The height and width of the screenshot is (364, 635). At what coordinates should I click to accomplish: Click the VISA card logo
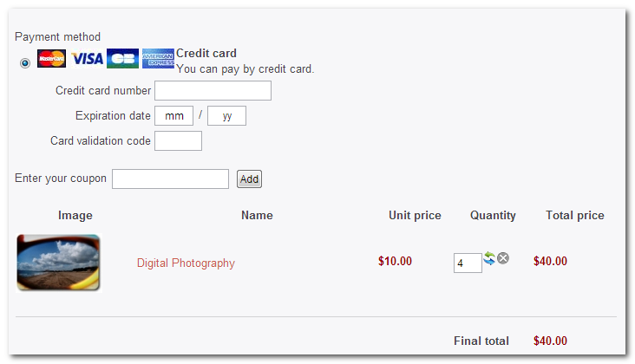[88, 58]
